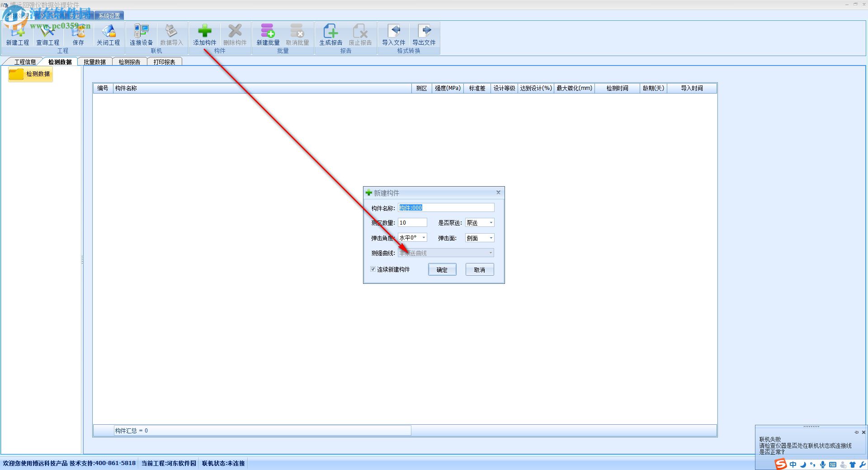The image size is (868, 470).
Task: Click the 构件名称 input field
Action: (x=446, y=208)
